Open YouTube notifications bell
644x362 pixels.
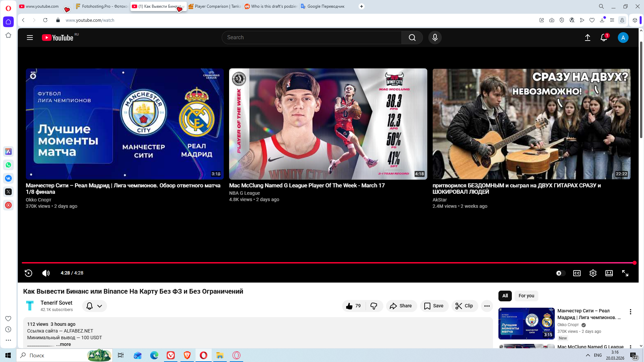[x=603, y=38]
